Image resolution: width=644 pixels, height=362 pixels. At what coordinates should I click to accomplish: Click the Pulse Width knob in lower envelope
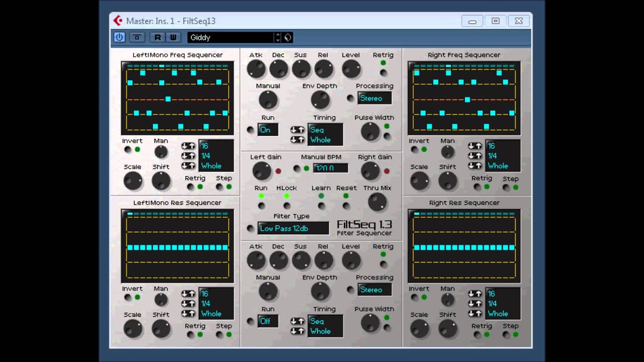pos(371,323)
